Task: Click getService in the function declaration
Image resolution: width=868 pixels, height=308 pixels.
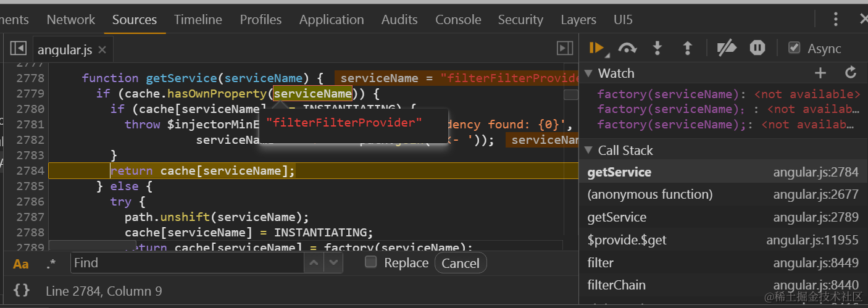Action: click(181, 78)
